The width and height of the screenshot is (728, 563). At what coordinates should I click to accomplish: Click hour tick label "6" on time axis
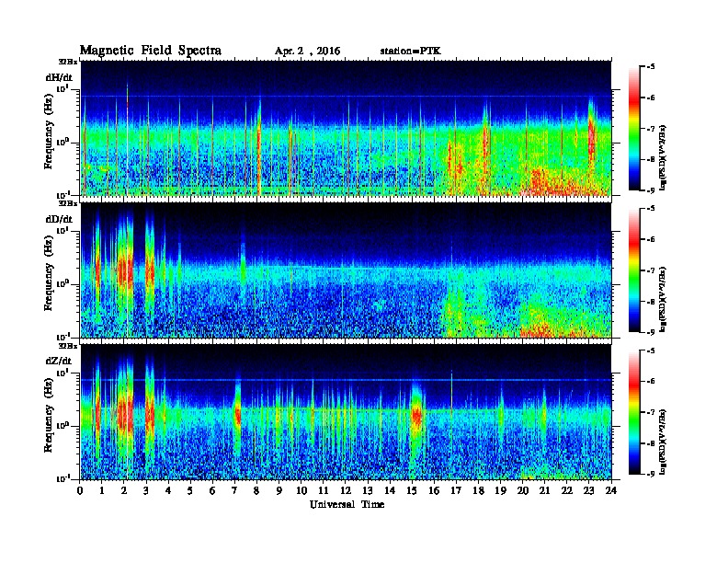[212, 490]
